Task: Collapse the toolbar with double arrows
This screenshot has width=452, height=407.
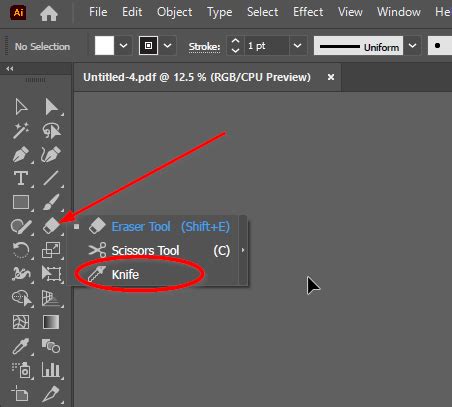Action: pos(10,69)
